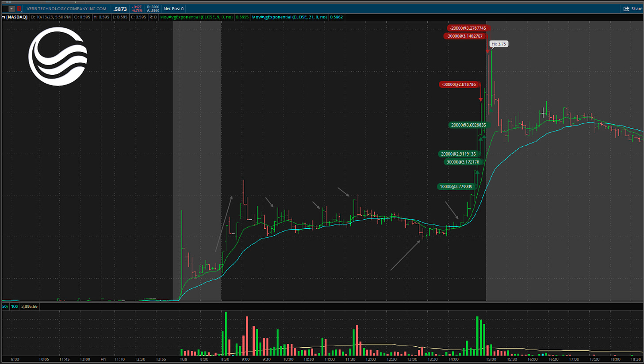
Task: Click the Net Pos: 0 label
Action: tap(173, 8)
